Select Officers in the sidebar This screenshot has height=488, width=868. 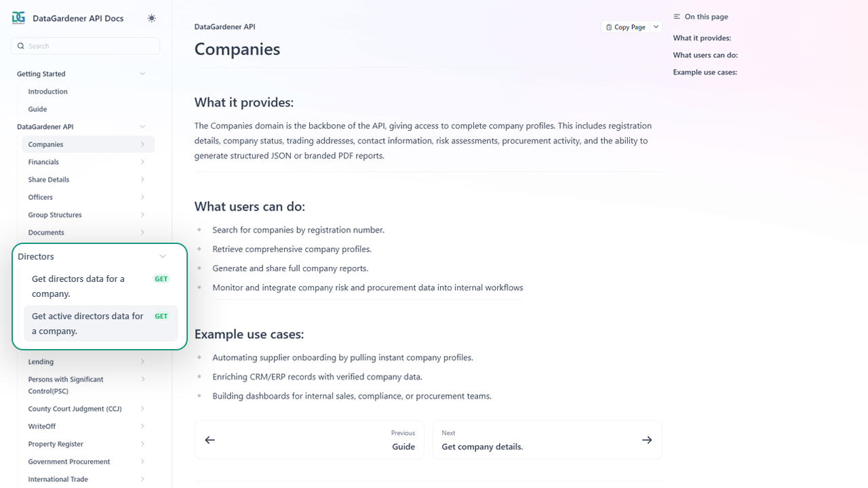tap(41, 197)
